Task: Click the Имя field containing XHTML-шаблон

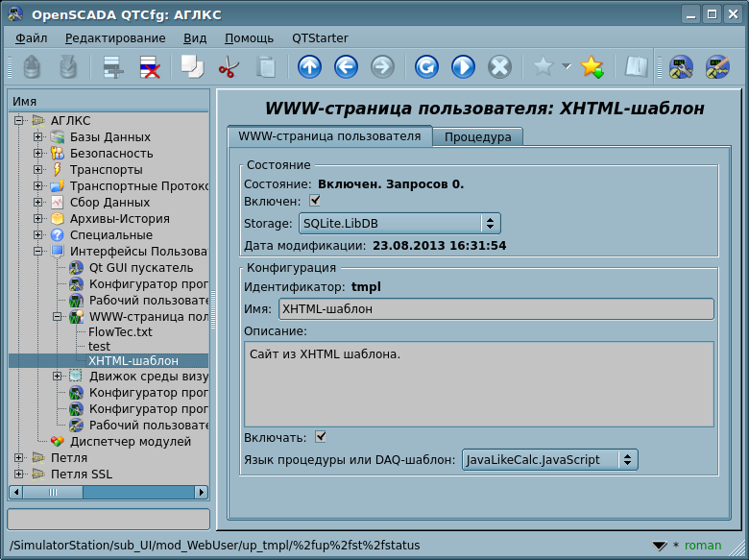Action: tap(495, 309)
